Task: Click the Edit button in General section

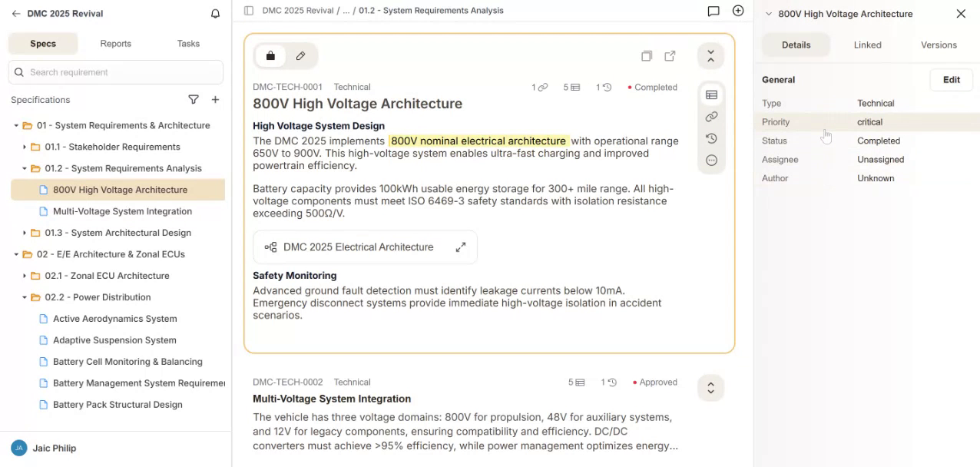Action: coord(951,80)
